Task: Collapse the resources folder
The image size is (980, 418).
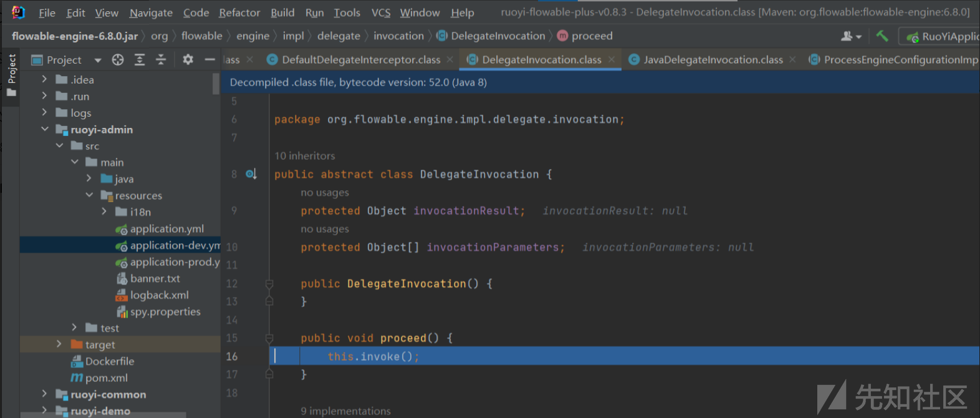Action: coord(89,195)
